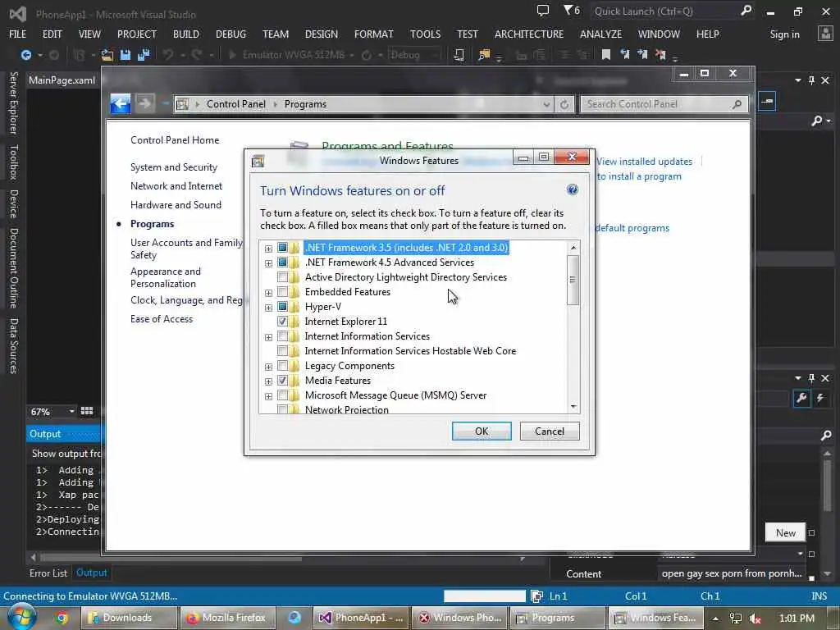
Task: Click the network icon in system tray
Action: tap(736, 619)
